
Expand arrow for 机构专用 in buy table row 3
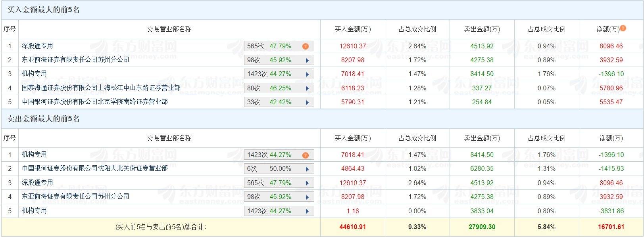tap(307, 74)
